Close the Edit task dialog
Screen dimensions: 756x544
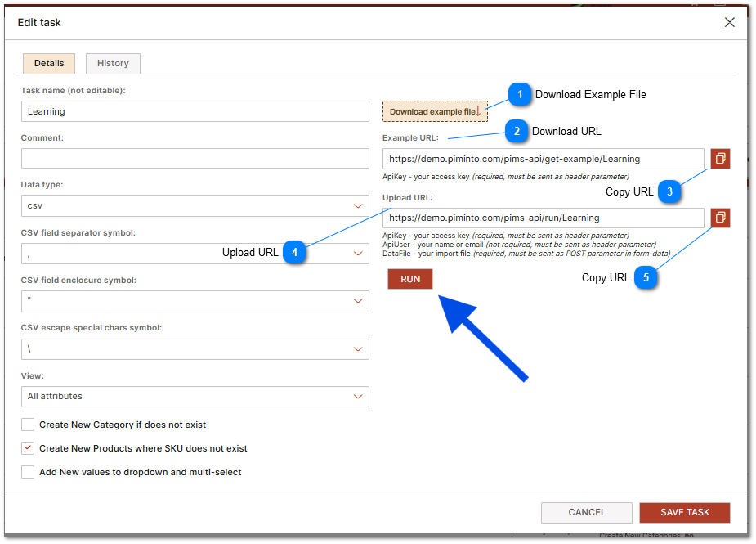point(729,22)
